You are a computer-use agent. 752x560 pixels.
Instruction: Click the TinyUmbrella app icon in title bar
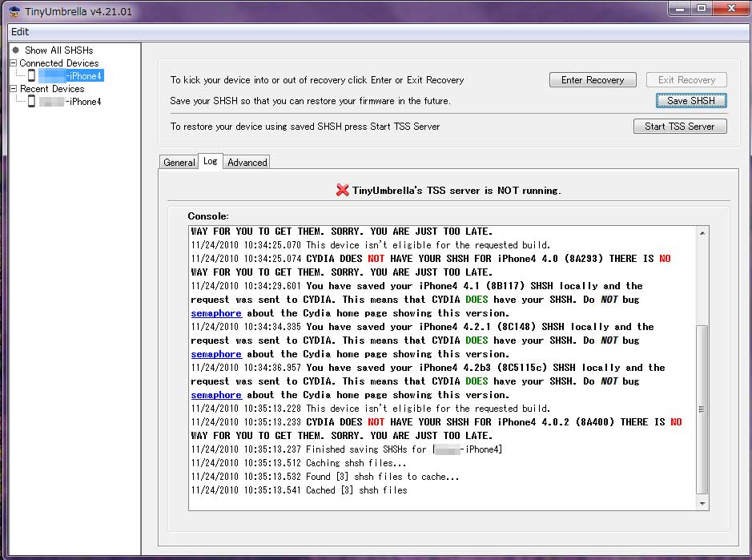(14, 11)
